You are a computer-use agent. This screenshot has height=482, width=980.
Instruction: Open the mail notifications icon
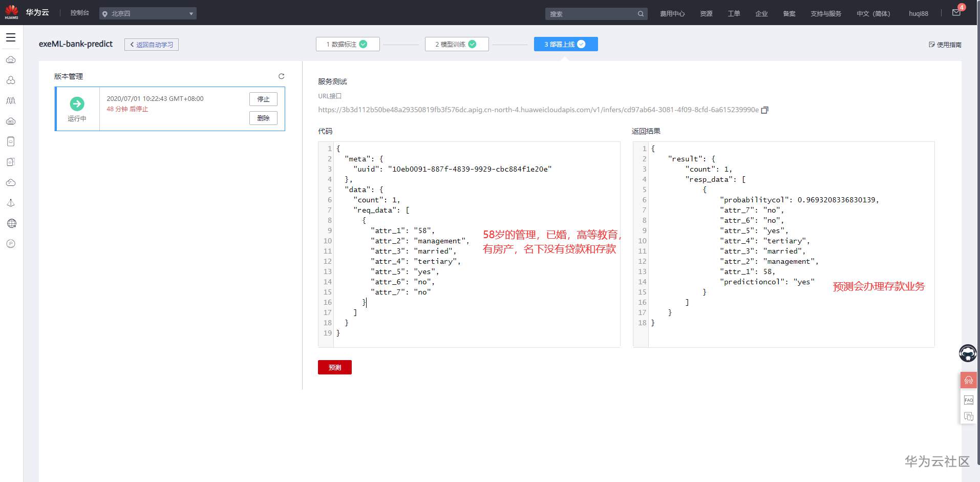tap(956, 13)
